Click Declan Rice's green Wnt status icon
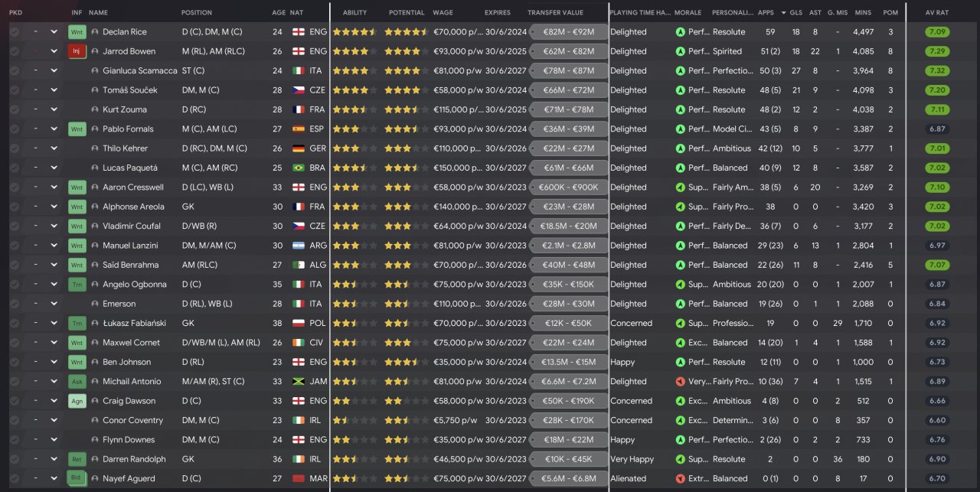 point(77,32)
